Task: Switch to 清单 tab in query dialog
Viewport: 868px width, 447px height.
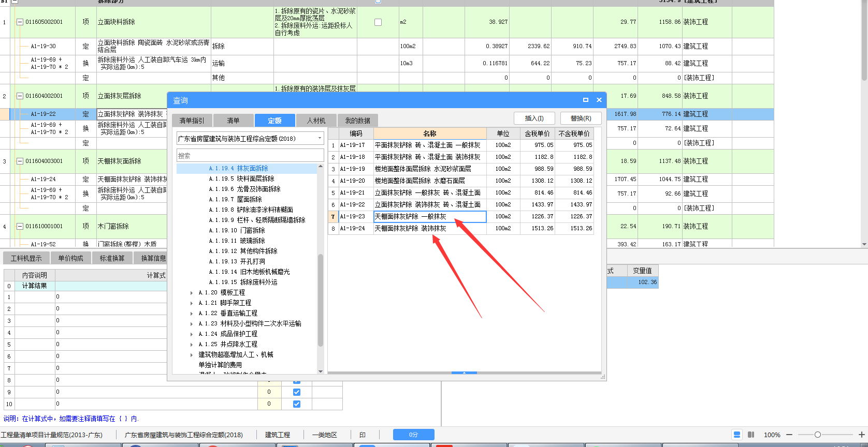Action: click(x=233, y=121)
